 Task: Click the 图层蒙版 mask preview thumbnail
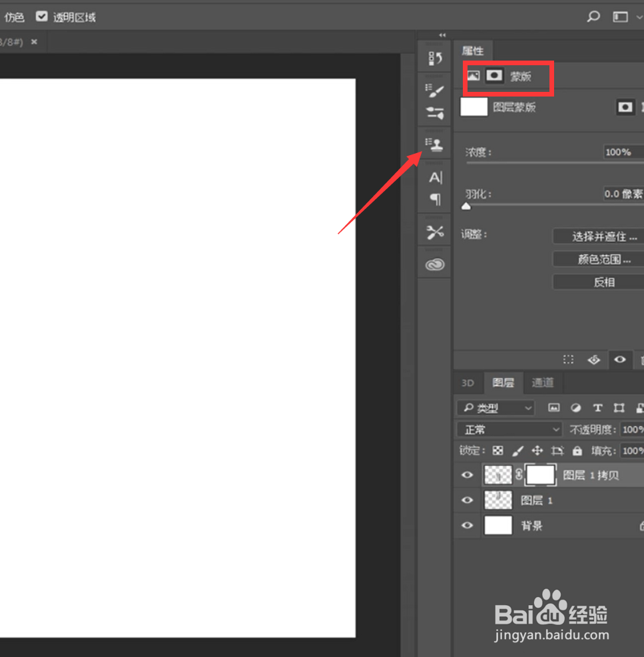coord(474,107)
